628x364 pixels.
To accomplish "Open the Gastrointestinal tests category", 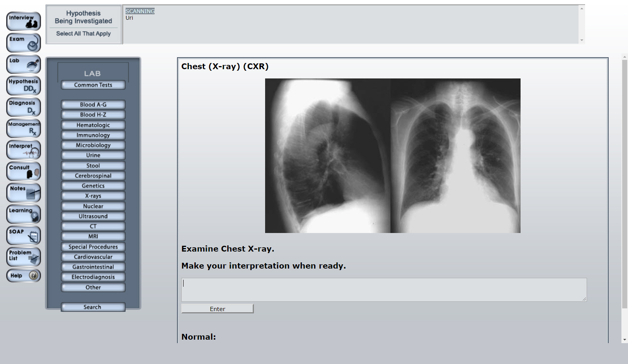I will click(93, 267).
